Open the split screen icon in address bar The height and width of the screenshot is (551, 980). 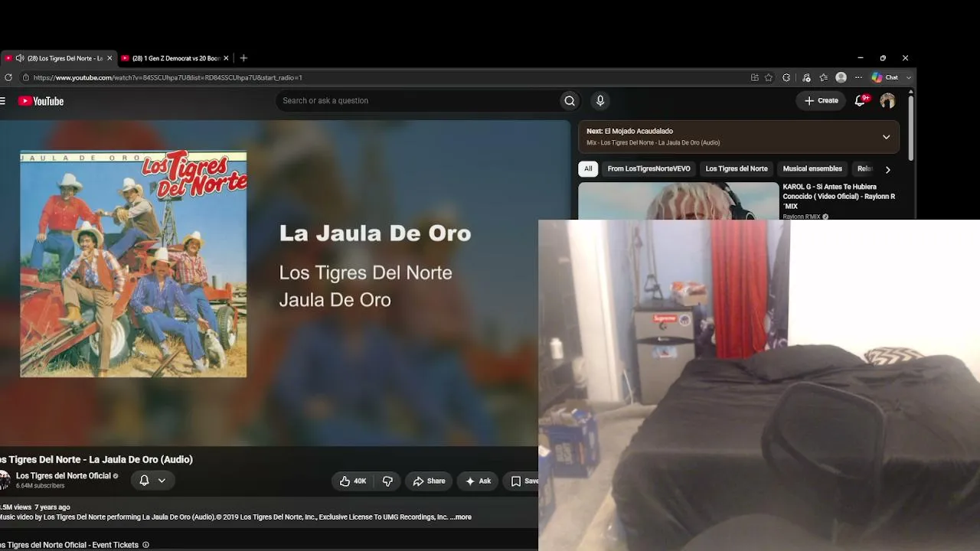pyautogui.click(x=754, y=77)
